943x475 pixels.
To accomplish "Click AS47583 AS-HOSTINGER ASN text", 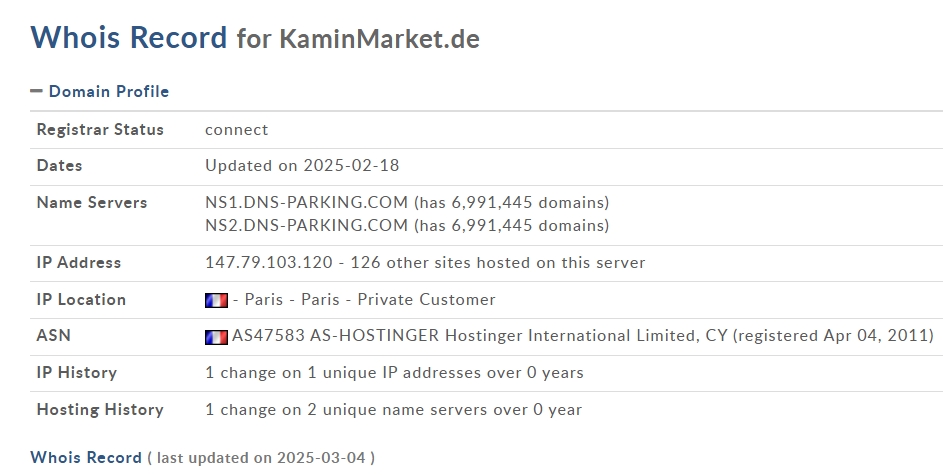I will pos(336,336).
